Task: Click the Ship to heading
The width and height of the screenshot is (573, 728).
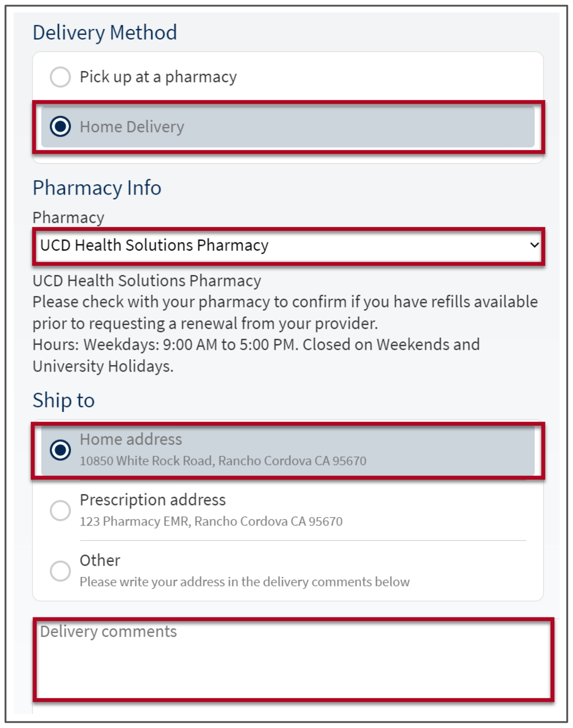Action: 63,400
